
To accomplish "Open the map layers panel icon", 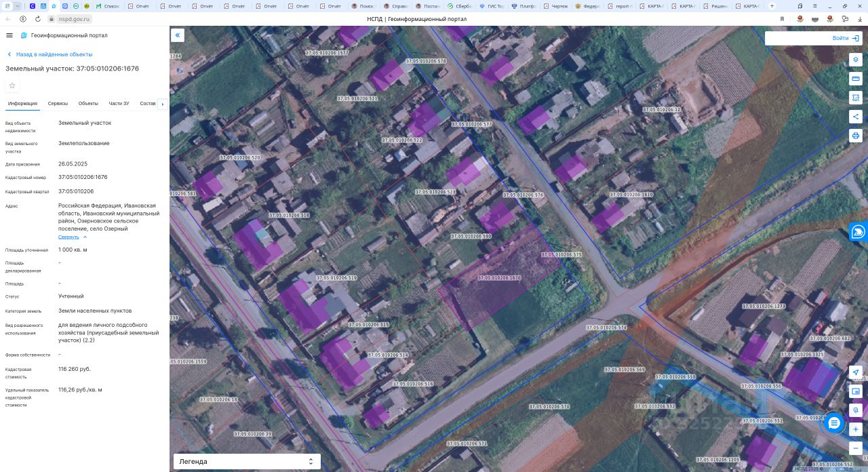I will [x=856, y=60].
